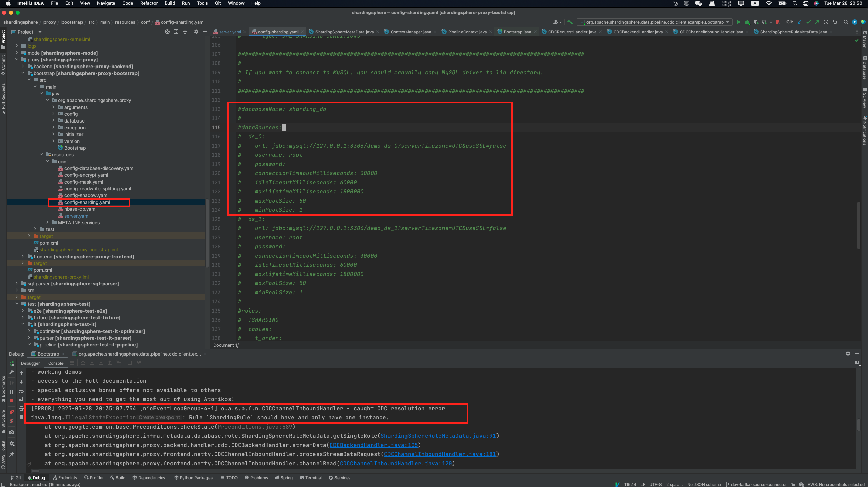Stop the process with the red square

pyautogui.click(x=777, y=22)
